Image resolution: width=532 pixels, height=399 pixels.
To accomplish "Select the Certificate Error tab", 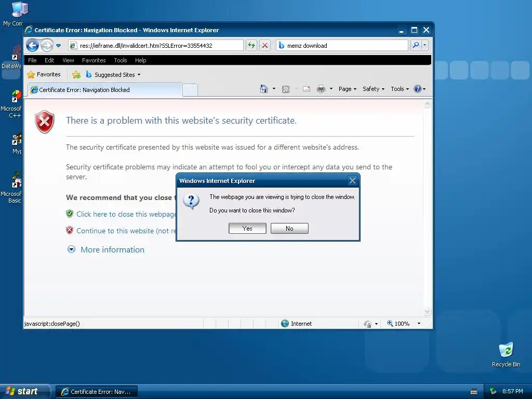I will point(105,90).
